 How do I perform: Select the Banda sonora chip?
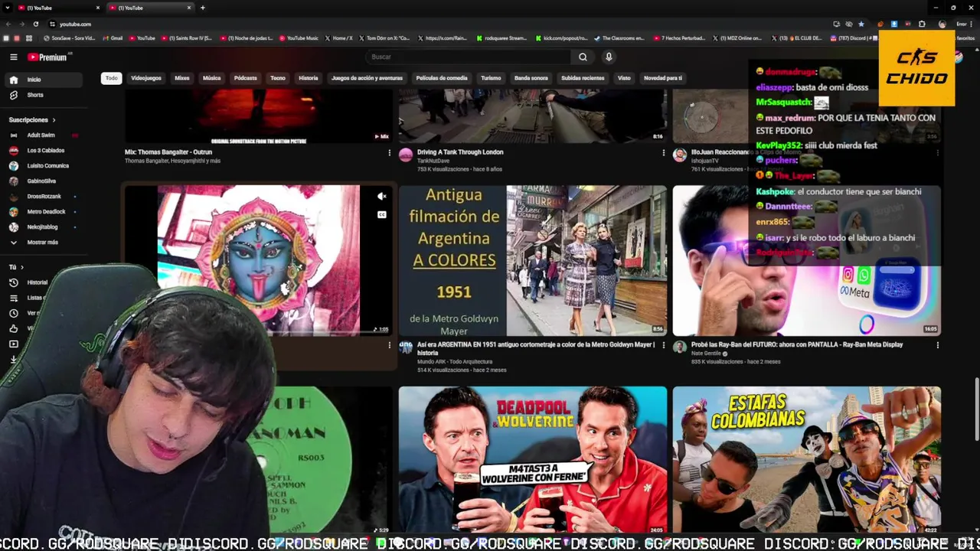click(x=531, y=78)
